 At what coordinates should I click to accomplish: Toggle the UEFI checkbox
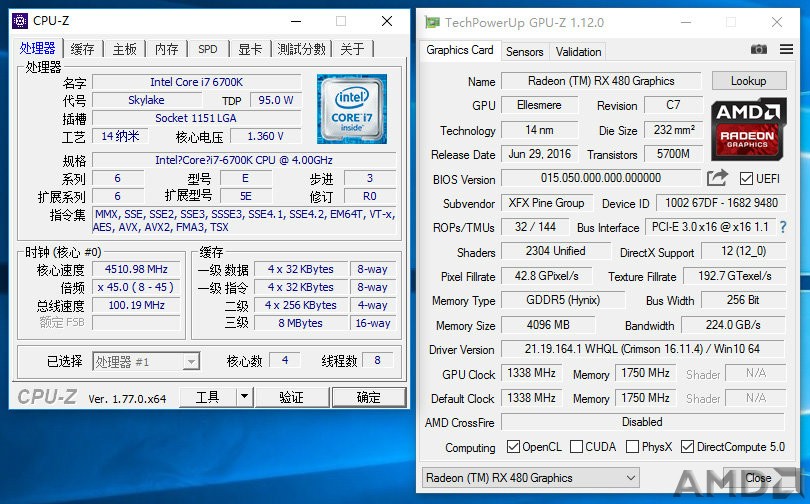point(746,179)
